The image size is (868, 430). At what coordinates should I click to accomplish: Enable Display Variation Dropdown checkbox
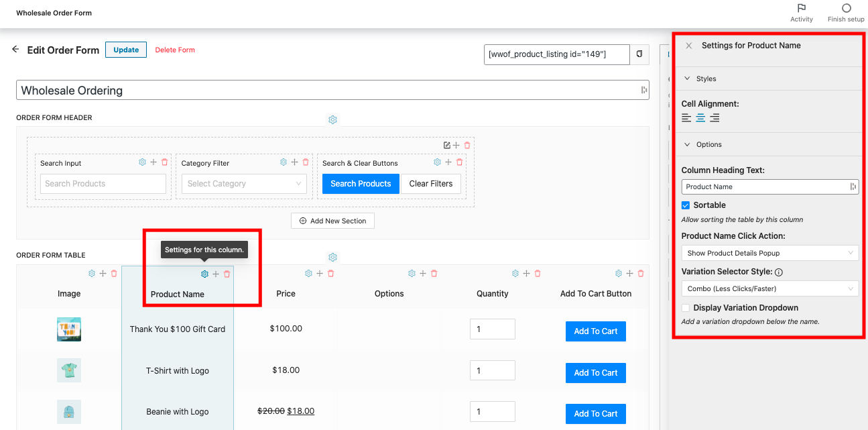[x=686, y=308]
